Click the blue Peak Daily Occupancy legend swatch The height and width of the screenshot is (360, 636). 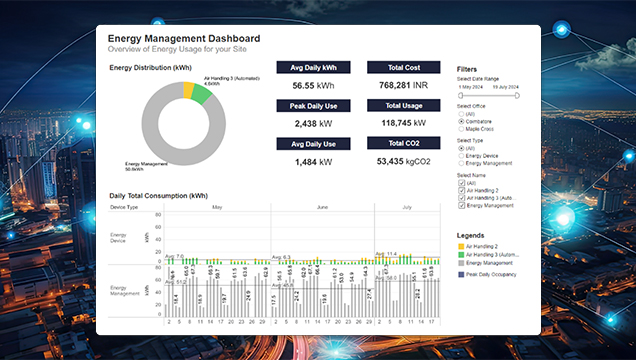[461, 274]
